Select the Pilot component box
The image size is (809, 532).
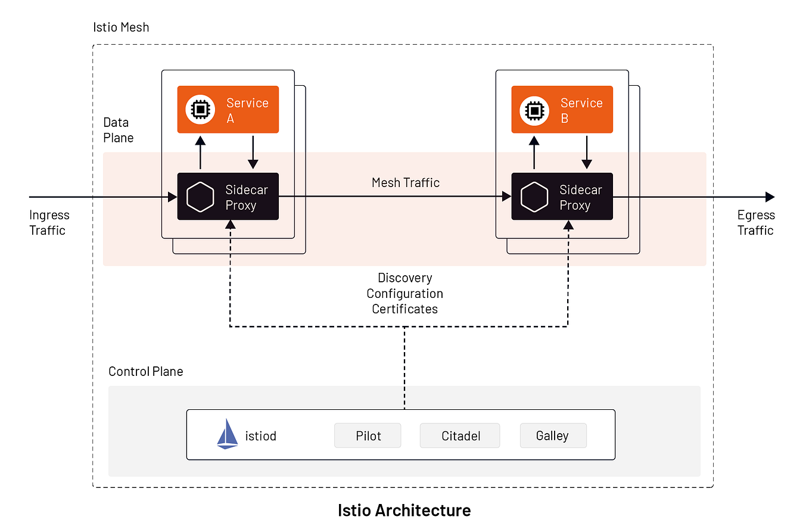[368, 435]
